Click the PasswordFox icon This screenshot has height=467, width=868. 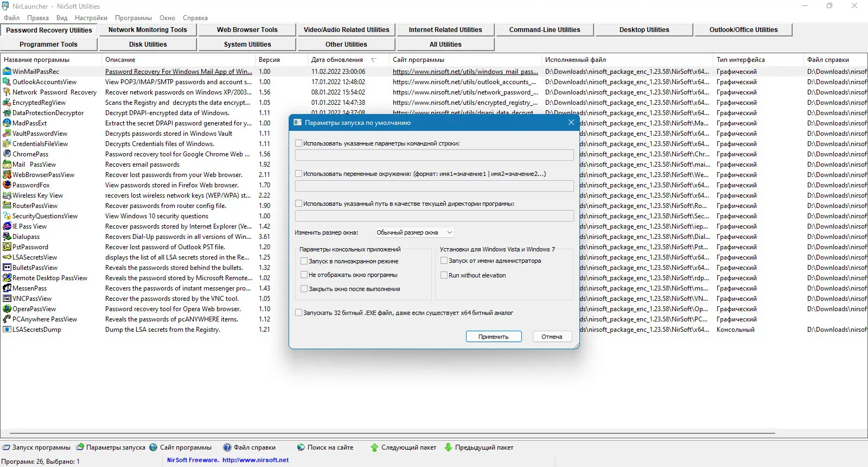(x=7, y=185)
